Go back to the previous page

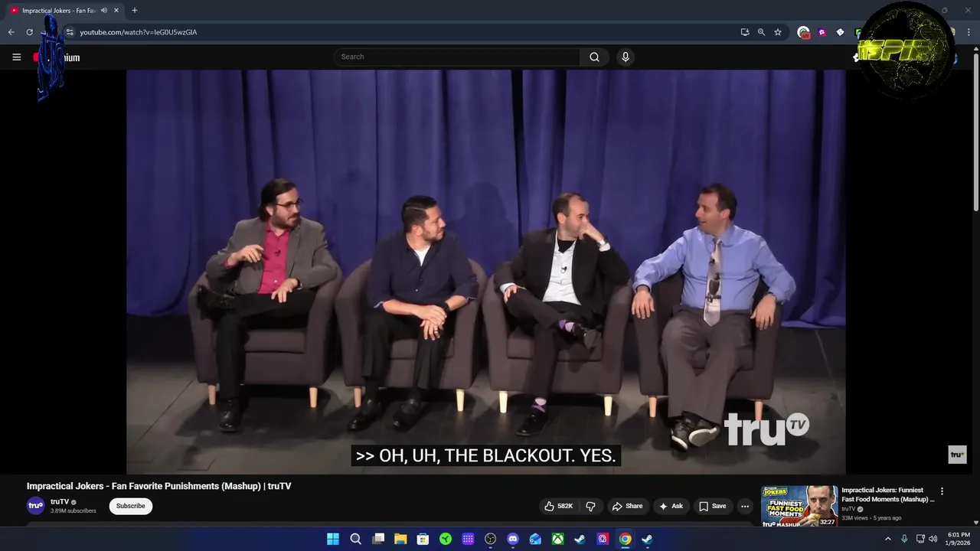click(11, 32)
